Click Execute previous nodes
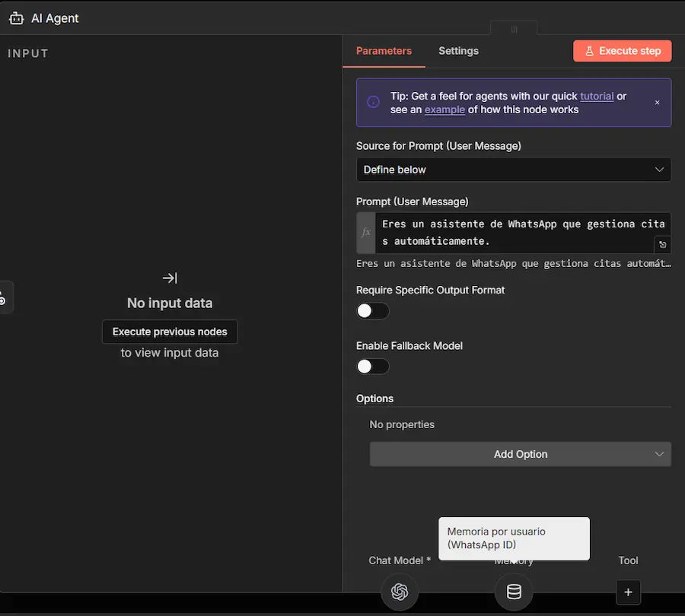Screen dimensions: 685x616 [x=169, y=332]
